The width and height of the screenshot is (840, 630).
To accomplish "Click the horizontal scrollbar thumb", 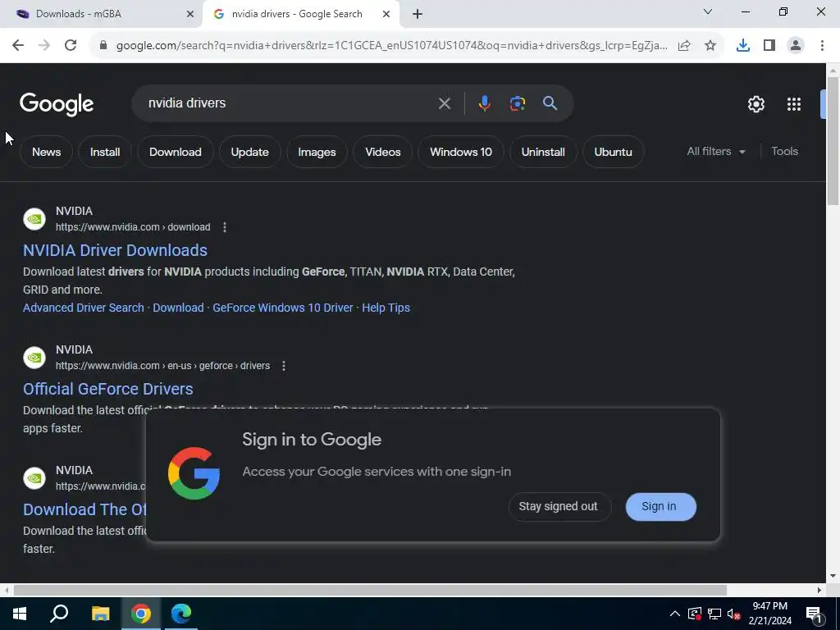I will (370, 591).
